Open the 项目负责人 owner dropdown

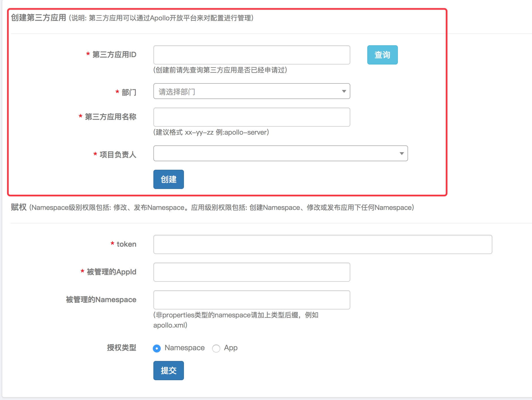(x=280, y=153)
